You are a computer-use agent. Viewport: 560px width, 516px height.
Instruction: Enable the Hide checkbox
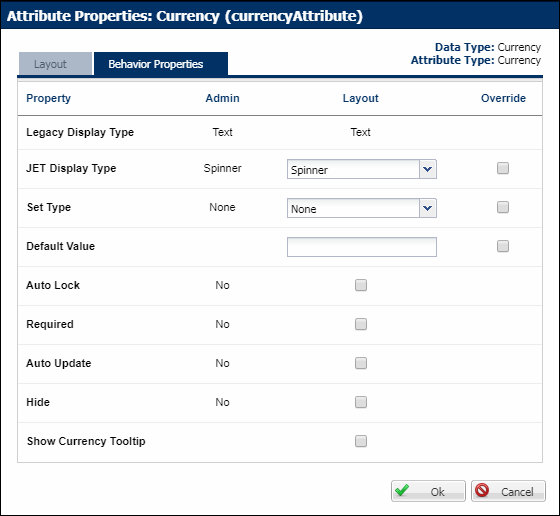point(361,402)
